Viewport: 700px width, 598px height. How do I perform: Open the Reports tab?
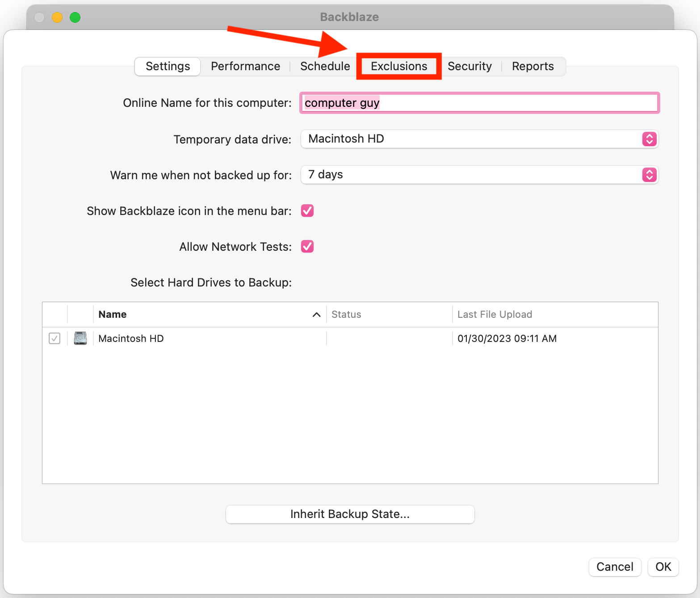(x=532, y=66)
